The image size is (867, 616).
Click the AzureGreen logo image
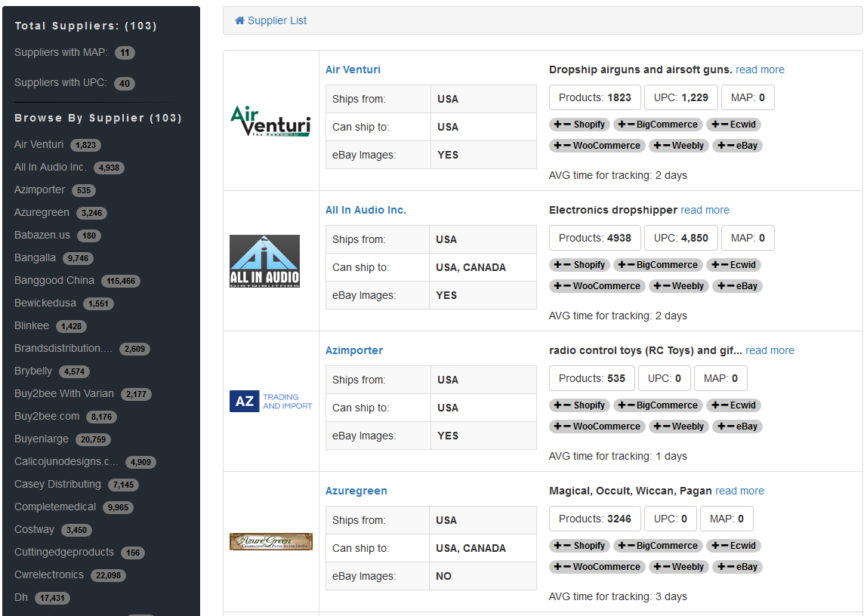[x=270, y=541]
